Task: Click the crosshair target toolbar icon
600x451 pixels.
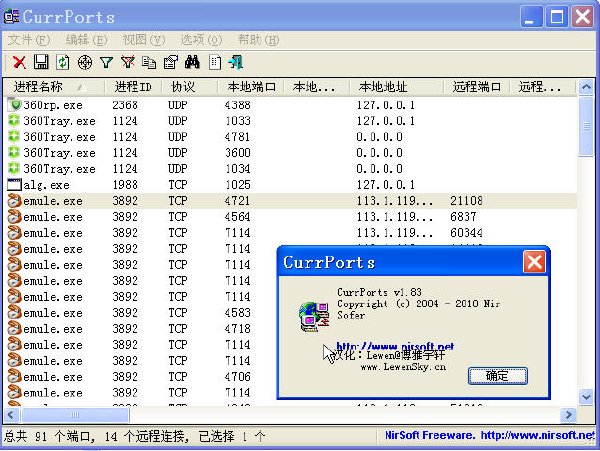Action: (85, 62)
